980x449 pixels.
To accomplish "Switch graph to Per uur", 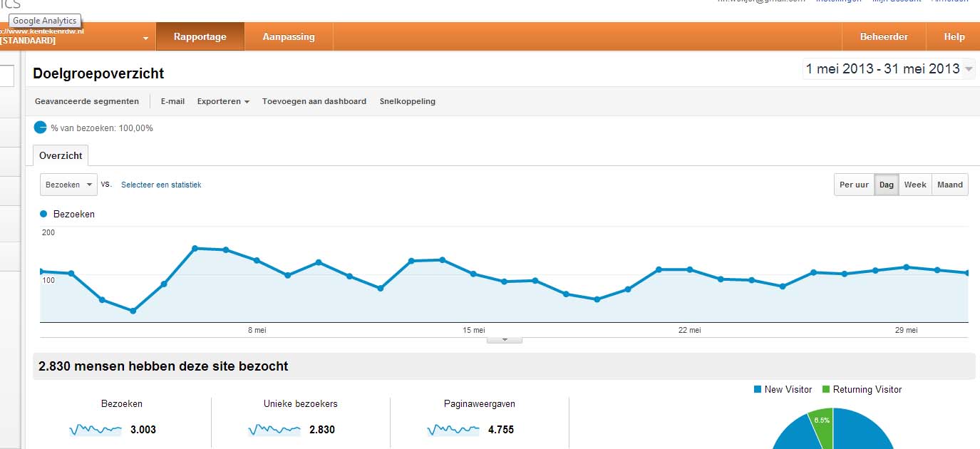I will click(x=854, y=185).
